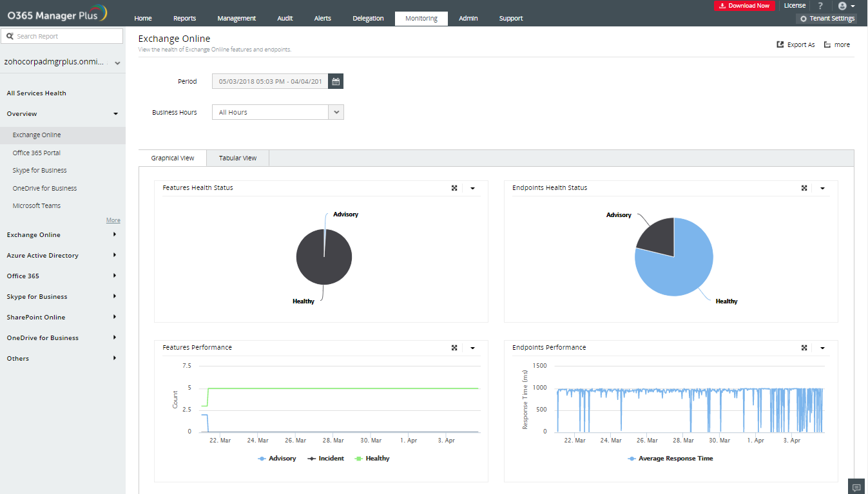The image size is (868, 494).
Task: Click the calendar icon beside Period field
Action: click(336, 81)
